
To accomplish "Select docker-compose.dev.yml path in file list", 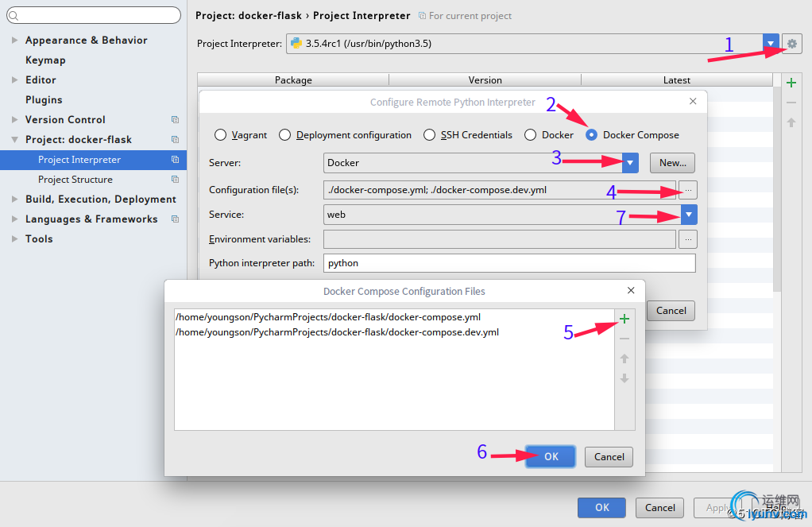I will point(337,332).
